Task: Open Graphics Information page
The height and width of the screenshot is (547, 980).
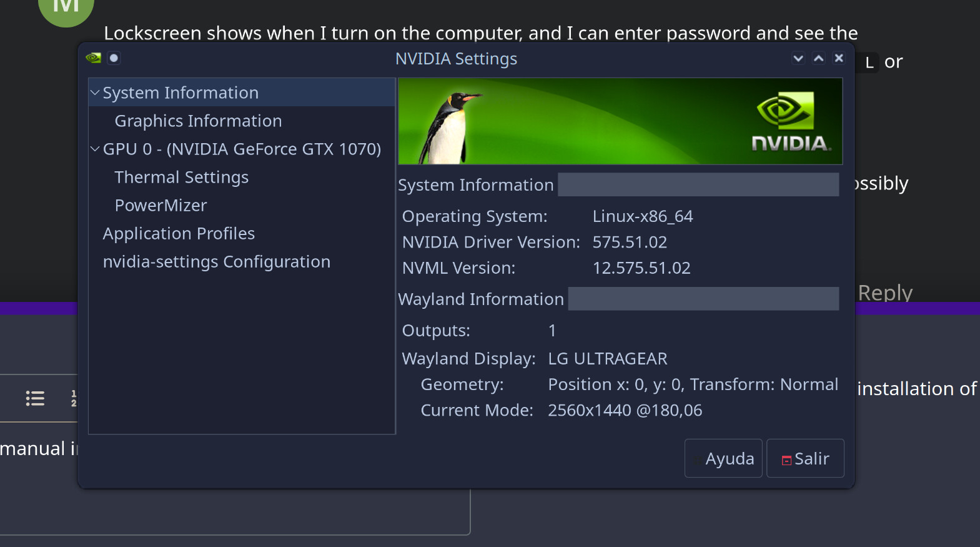Action: [198, 121]
